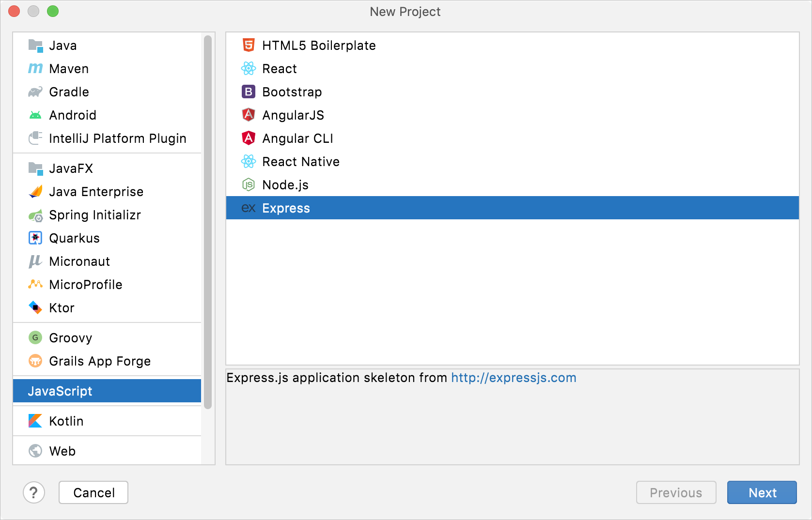Select the JavaFX category
Screen dimensions: 812x520
pos(107,168)
